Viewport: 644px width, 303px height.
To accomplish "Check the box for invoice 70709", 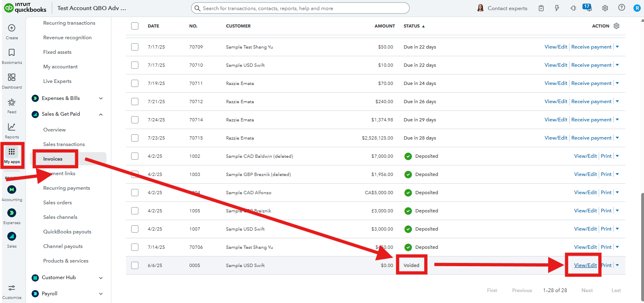I will 135,47.
